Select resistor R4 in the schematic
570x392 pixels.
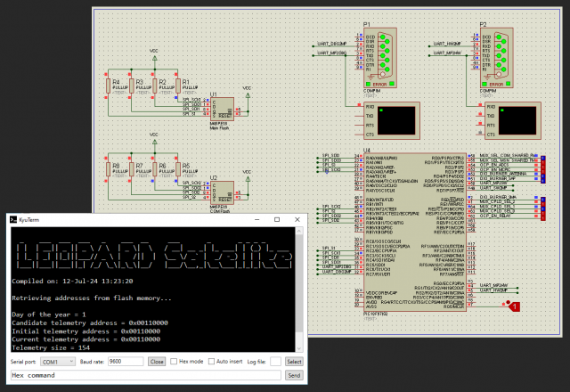click(x=109, y=86)
